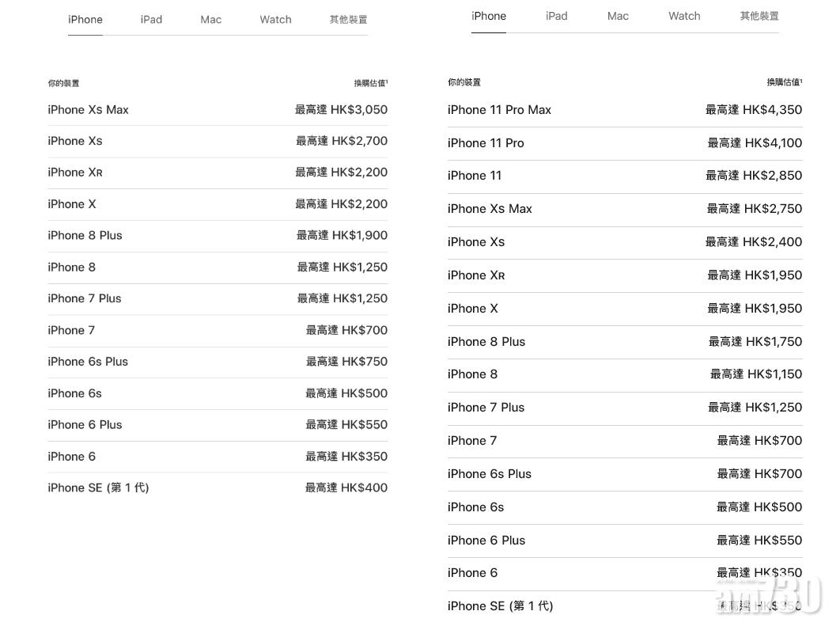Screen dimensions: 840x630
Task: Select iPhone 11 Pro trade-in entry
Action: click(486, 143)
